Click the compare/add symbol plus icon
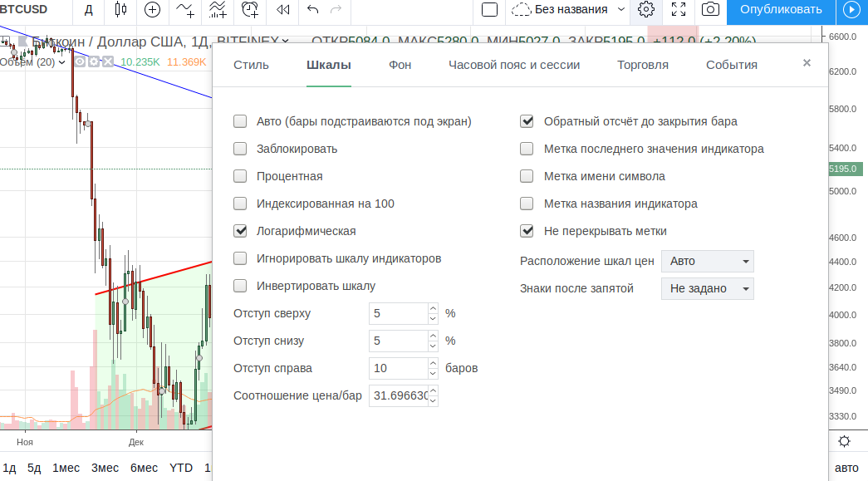The height and width of the screenshot is (481, 868). [x=152, y=10]
